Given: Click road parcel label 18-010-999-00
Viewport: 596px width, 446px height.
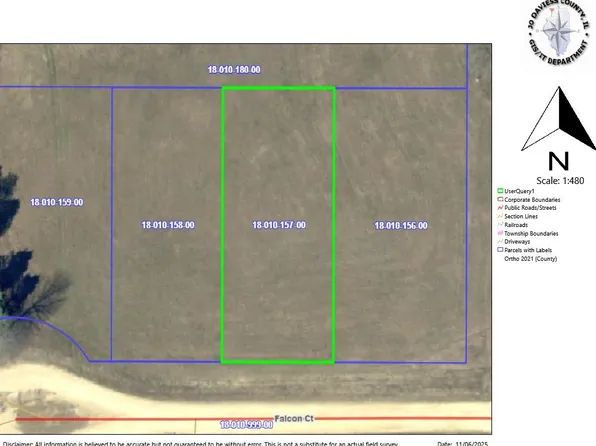Looking at the screenshot, I should [x=246, y=424].
